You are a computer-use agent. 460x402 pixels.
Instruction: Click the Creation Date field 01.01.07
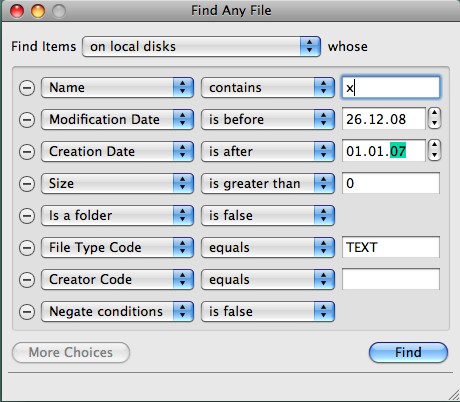(x=384, y=151)
